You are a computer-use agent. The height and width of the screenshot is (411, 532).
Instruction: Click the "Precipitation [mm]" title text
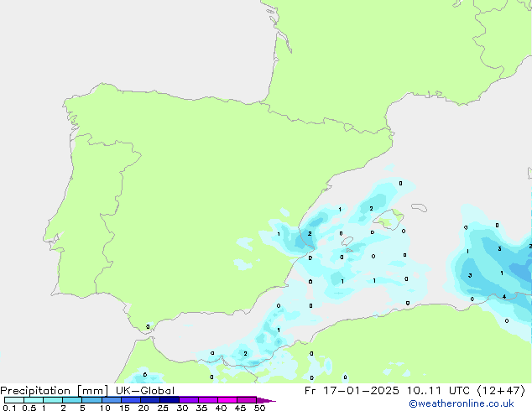pos(54,391)
